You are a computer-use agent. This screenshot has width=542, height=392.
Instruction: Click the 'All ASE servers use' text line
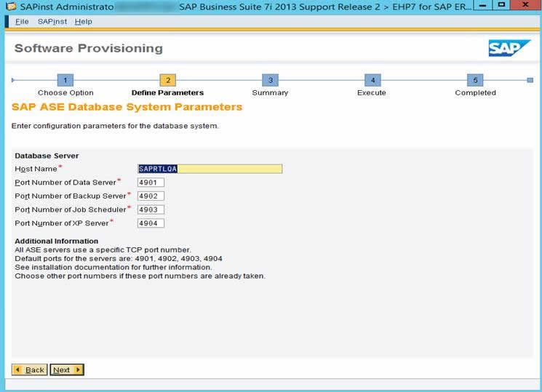point(103,249)
